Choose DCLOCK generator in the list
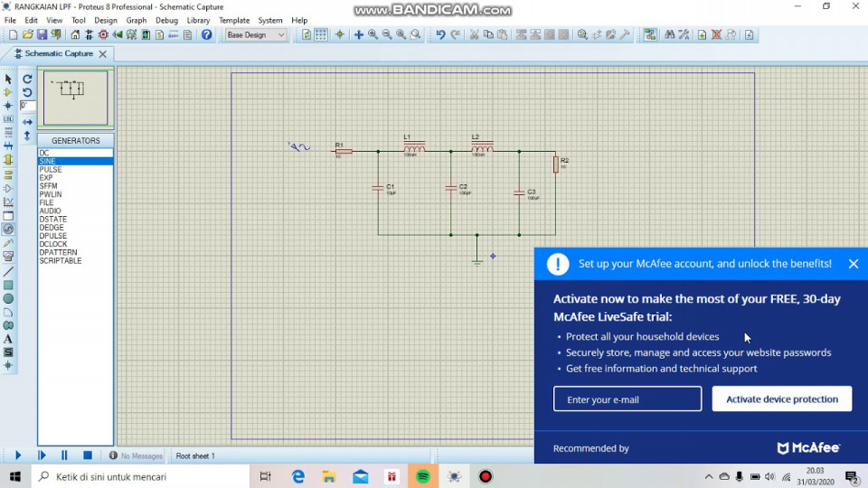The height and width of the screenshot is (488, 868). point(53,244)
